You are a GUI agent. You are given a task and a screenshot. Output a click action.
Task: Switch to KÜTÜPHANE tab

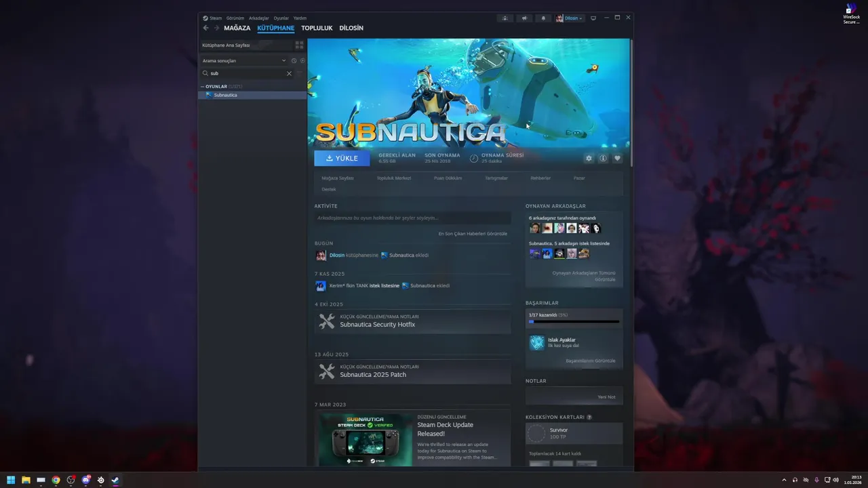(x=276, y=28)
